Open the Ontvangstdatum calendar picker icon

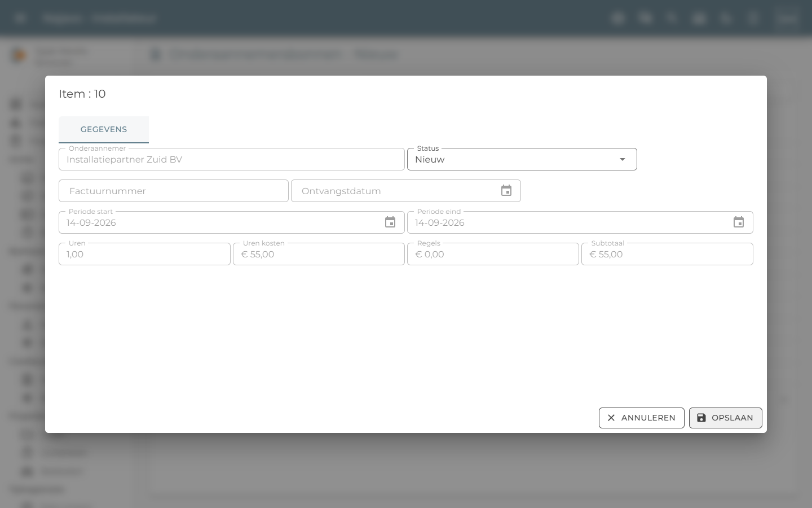506,191
